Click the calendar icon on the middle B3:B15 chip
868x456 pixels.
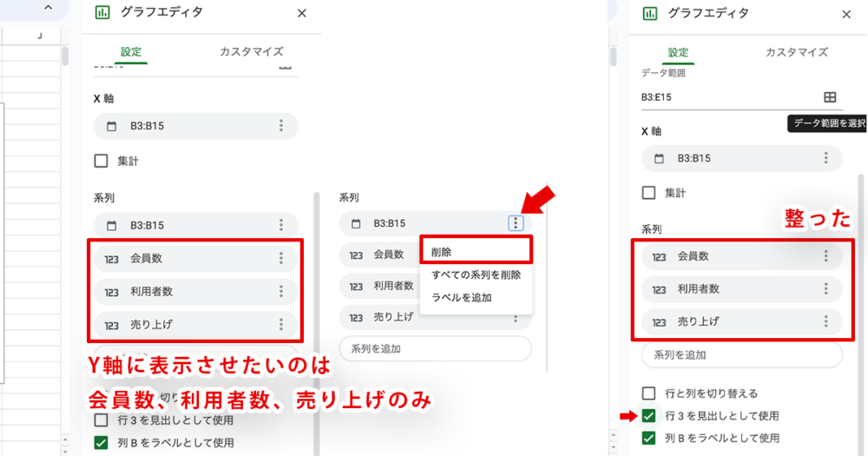356,224
